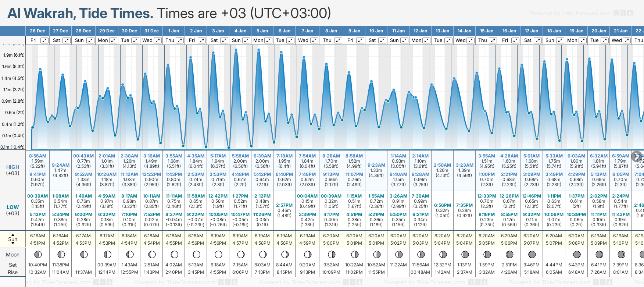Viewport: 644px width, 287px height.
Task: Select the 3 Jan date header
Action: click(218, 31)
